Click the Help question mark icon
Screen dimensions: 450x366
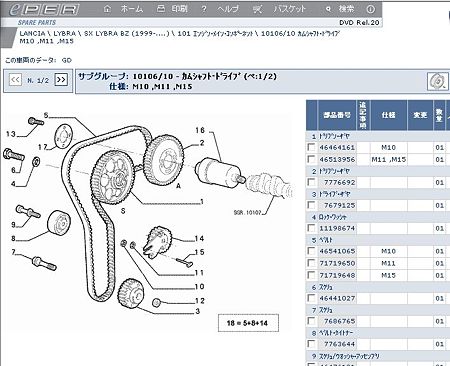pos(204,9)
